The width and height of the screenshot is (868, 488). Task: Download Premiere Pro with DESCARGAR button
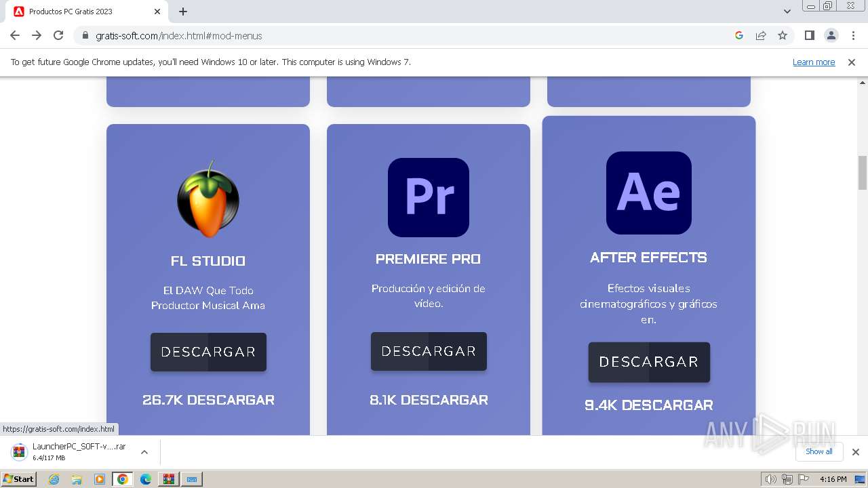(429, 351)
